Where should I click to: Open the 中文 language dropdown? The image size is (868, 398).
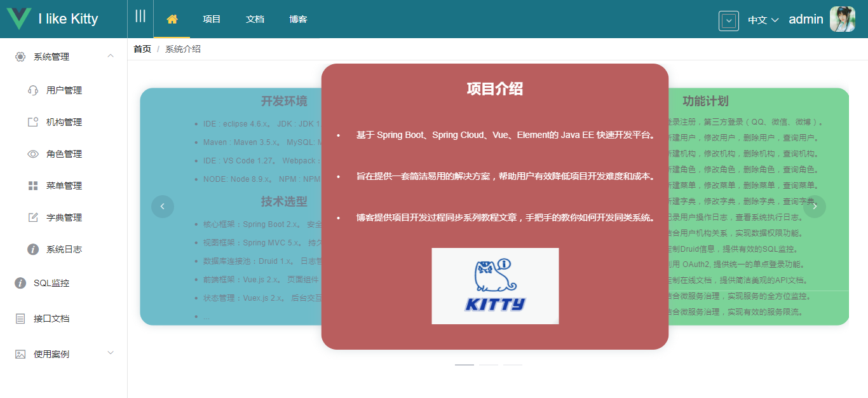[x=763, y=20]
